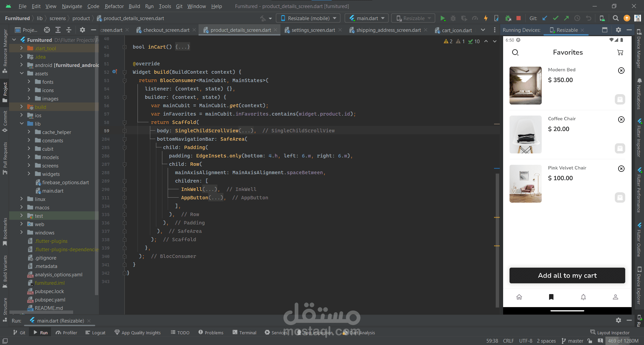Stop the running app (red square)

(519, 18)
